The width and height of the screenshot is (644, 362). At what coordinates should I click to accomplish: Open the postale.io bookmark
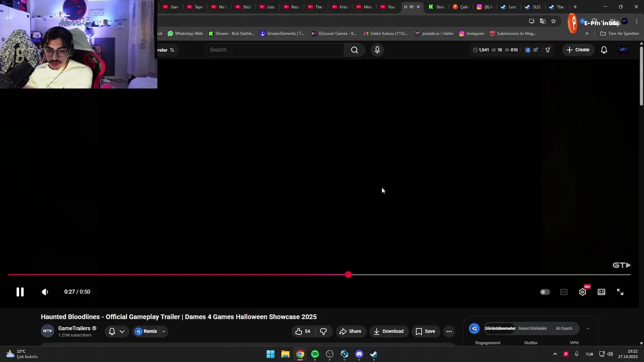click(434, 34)
